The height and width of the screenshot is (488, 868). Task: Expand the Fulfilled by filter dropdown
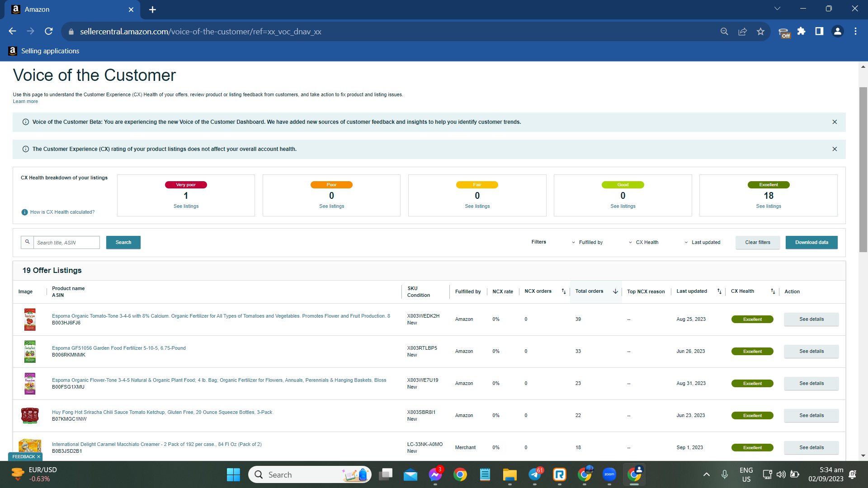[x=587, y=243]
